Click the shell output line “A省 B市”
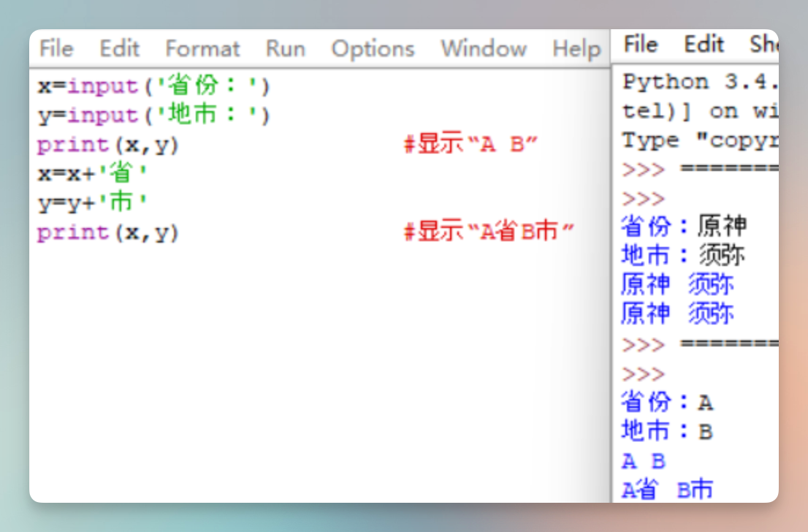The height and width of the screenshot is (532, 808). 667,490
